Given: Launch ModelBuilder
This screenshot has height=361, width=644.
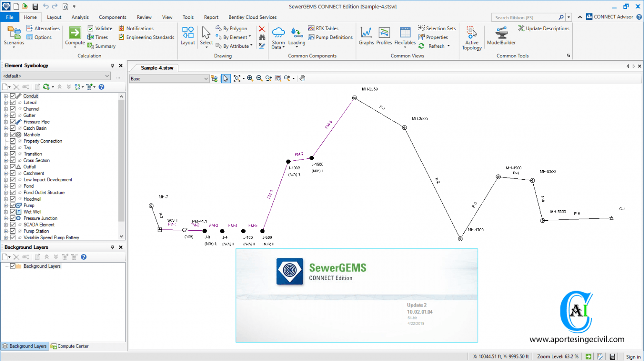Looking at the screenshot, I should tap(501, 36).
